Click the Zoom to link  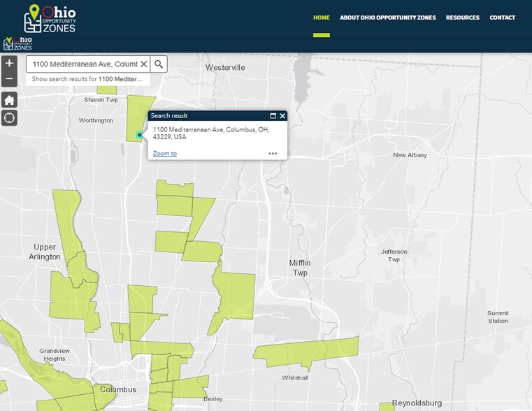(x=165, y=154)
